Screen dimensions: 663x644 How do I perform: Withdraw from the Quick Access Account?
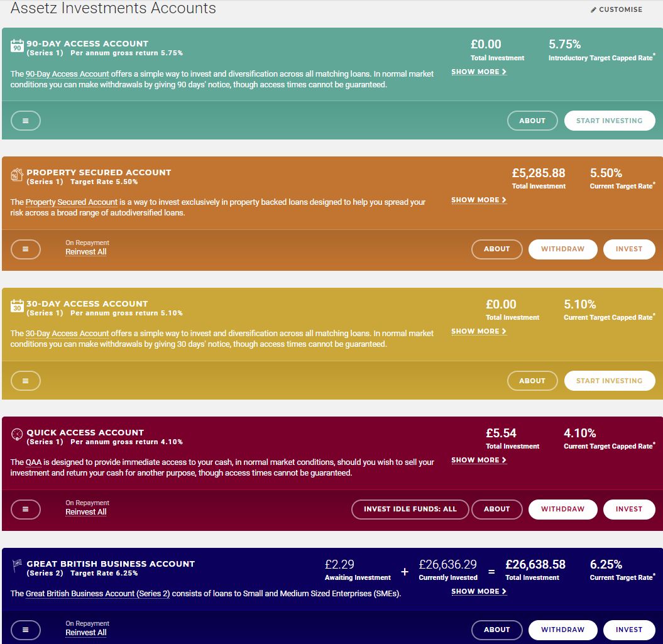563,509
